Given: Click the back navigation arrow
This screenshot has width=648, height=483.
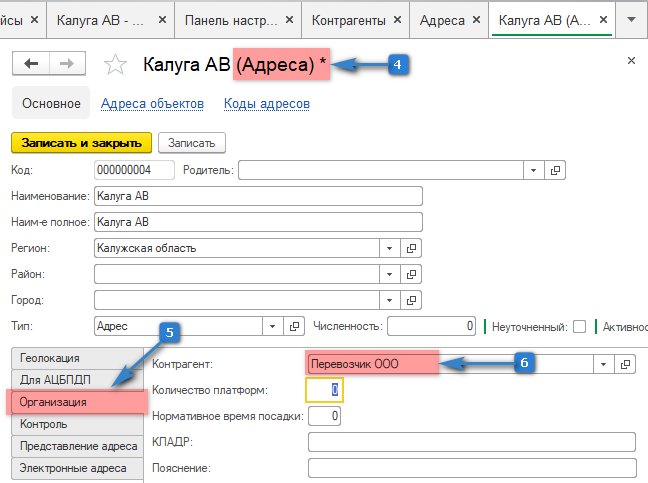Looking at the screenshot, I should 31,63.
